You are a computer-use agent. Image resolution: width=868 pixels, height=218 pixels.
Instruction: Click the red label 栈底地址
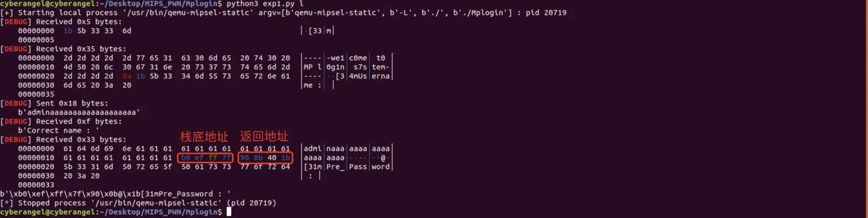point(204,137)
